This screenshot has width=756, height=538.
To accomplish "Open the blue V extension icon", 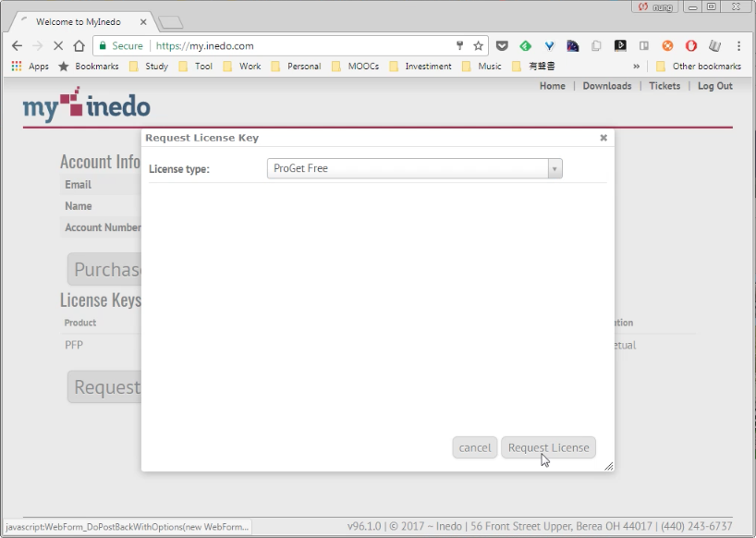I will [549, 46].
